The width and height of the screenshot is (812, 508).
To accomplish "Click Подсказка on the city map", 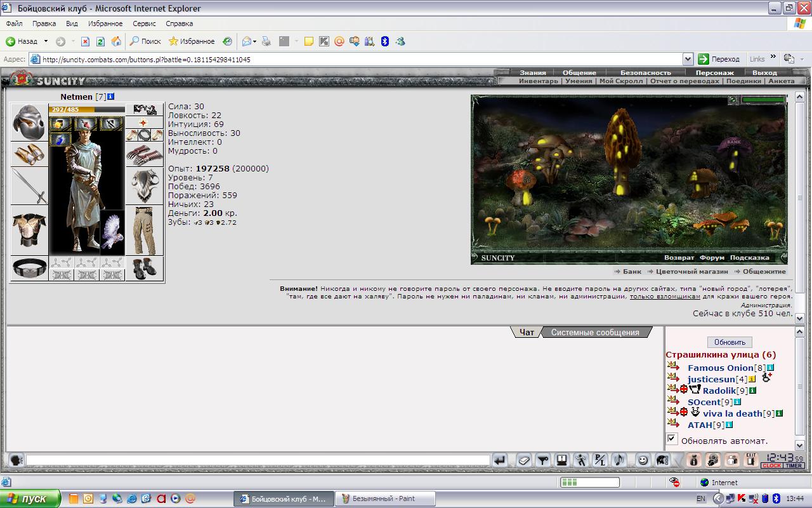I will [x=749, y=258].
